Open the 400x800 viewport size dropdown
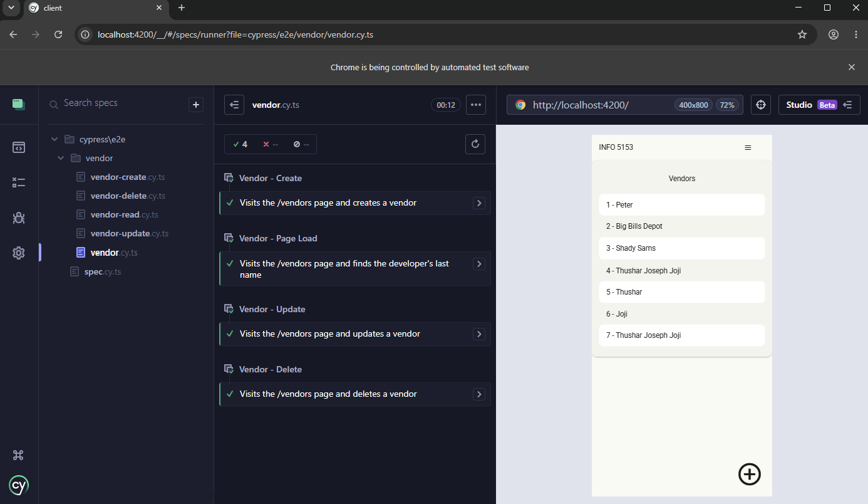Image resolution: width=868 pixels, height=504 pixels. click(x=694, y=105)
